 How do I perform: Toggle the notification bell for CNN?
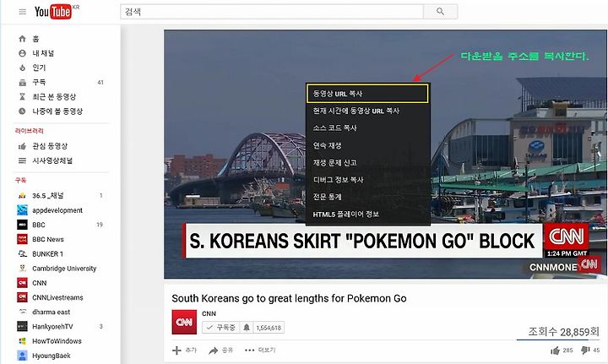tap(247, 328)
